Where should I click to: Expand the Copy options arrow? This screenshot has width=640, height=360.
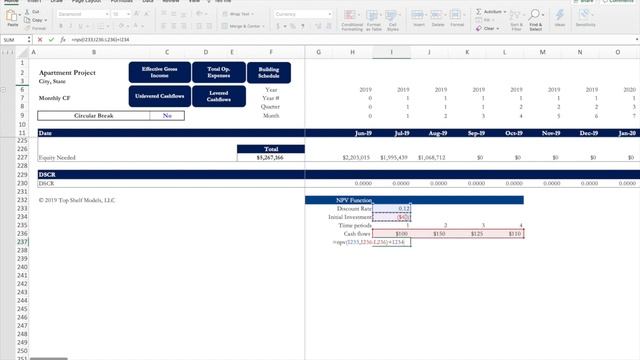(45, 20)
